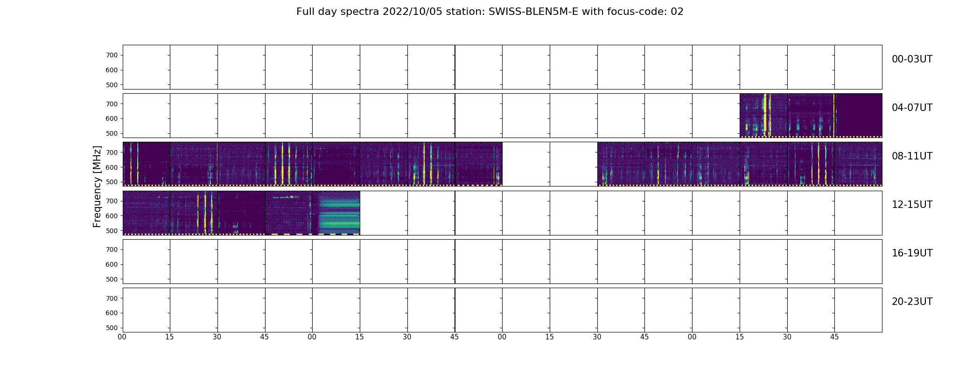Open the 06:45-07:00 spectrogram in the 04-07UT row
The height and width of the screenshot is (373, 980).
coord(858,116)
